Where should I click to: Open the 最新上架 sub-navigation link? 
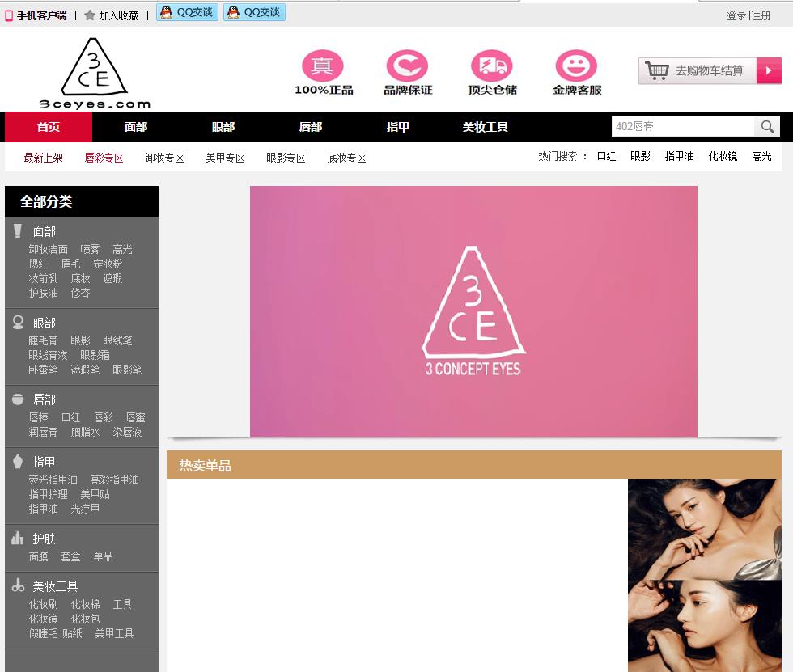pyautogui.click(x=44, y=158)
